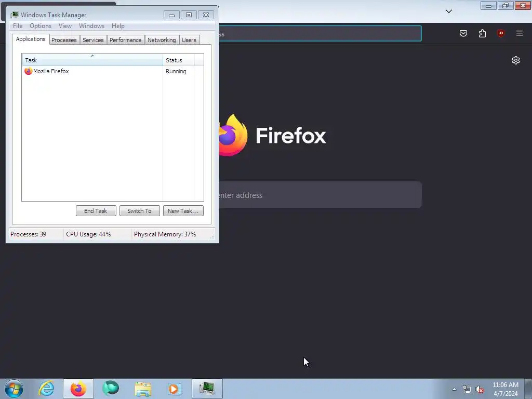The width and height of the screenshot is (532, 399).
Task: Close the Windows Task Manager window
Action: click(x=206, y=15)
